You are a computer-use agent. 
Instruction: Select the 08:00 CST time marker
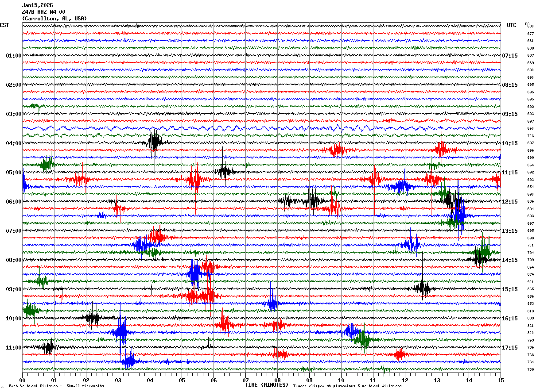[13, 260]
